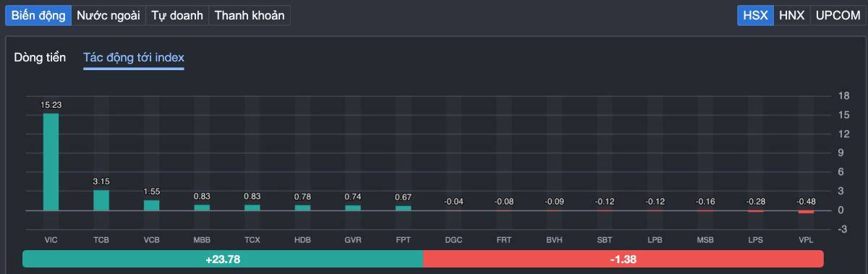Click the GVR bar valued 0.74
This screenshot has height=274, width=868.
point(352,207)
